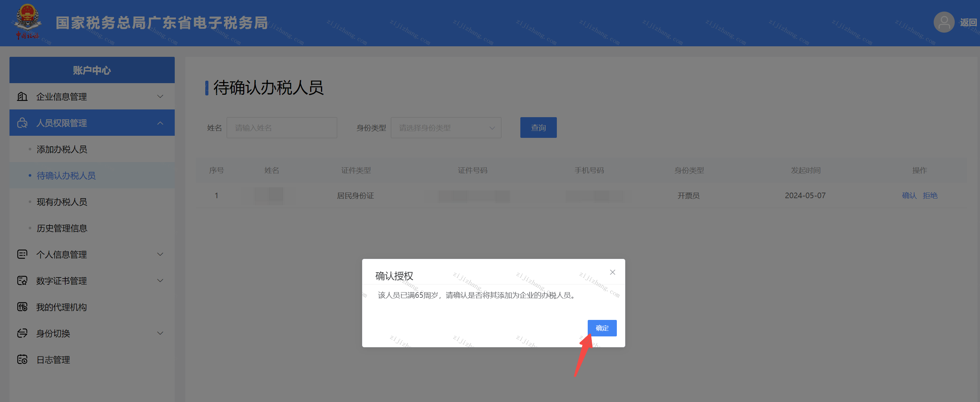Open 历史管理信息 submenu item
This screenshot has width=980, height=402.
pos(62,228)
